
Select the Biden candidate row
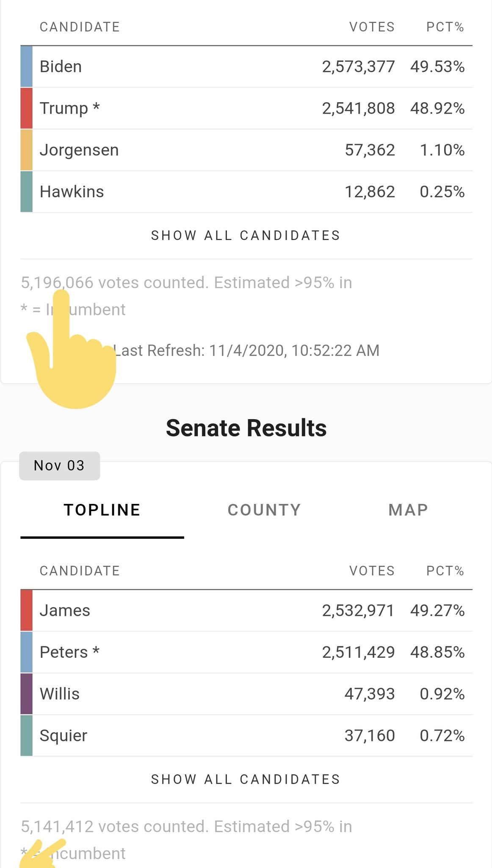click(246, 67)
